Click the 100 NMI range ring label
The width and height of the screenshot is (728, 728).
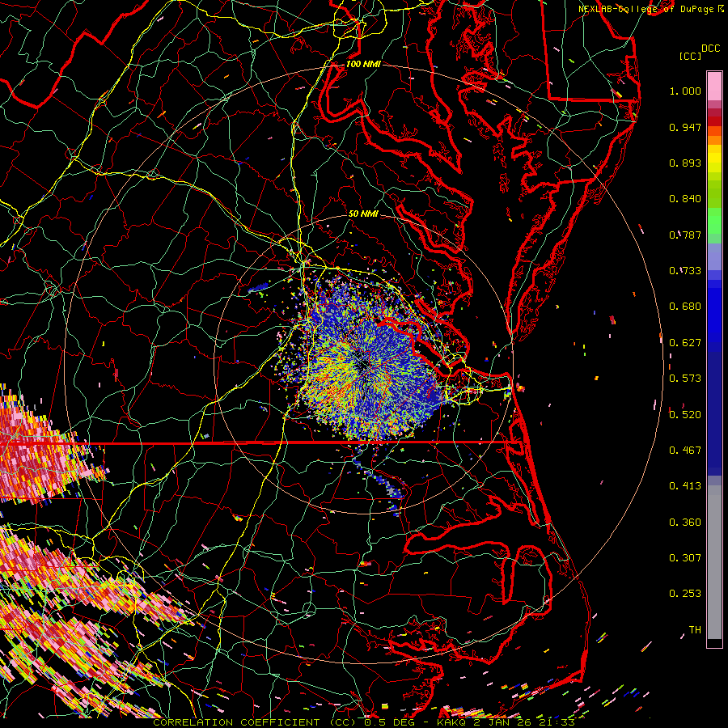coord(363,64)
